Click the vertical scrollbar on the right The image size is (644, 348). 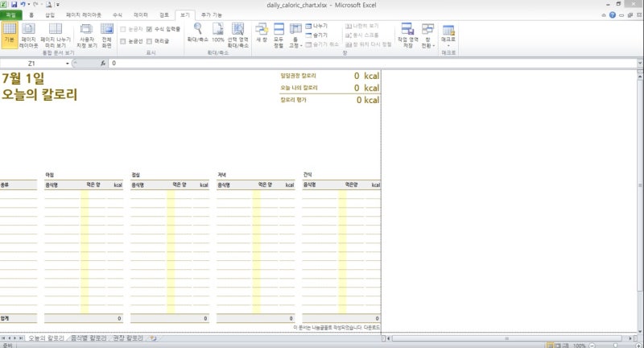(640, 185)
